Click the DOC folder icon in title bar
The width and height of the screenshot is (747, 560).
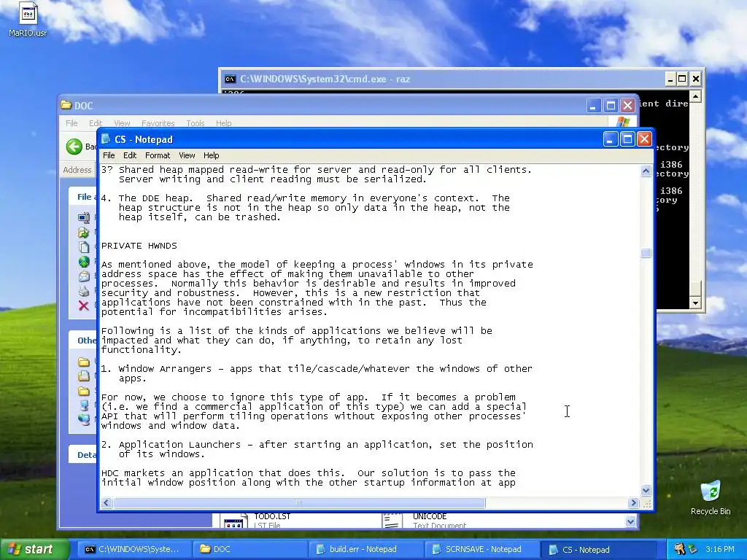tap(66, 105)
